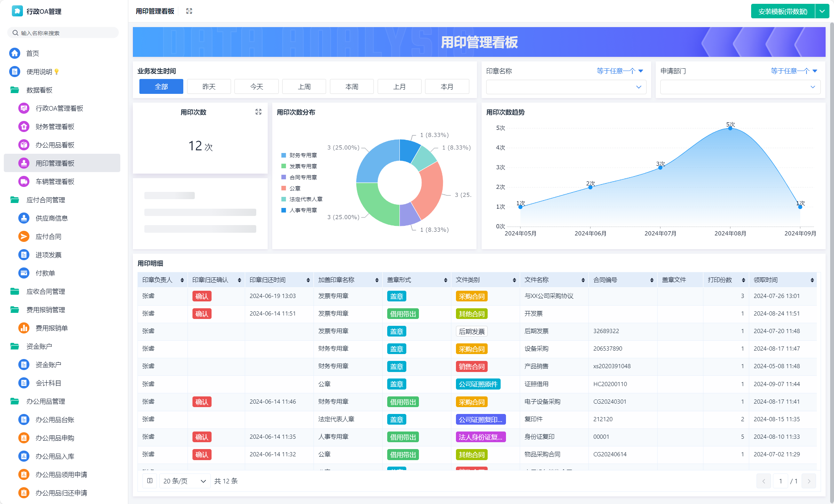
Task: Open the 20 条/页 page size dropdown
Action: click(x=184, y=481)
